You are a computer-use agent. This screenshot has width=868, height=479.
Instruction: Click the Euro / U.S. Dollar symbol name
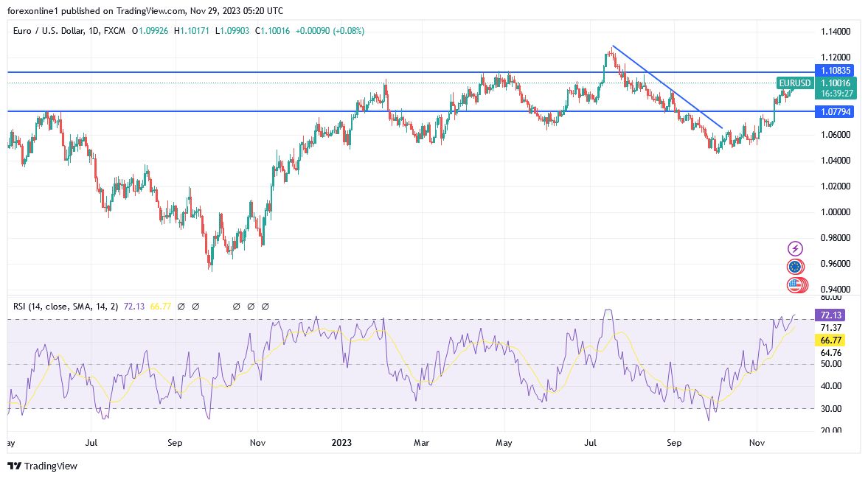click(x=49, y=32)
